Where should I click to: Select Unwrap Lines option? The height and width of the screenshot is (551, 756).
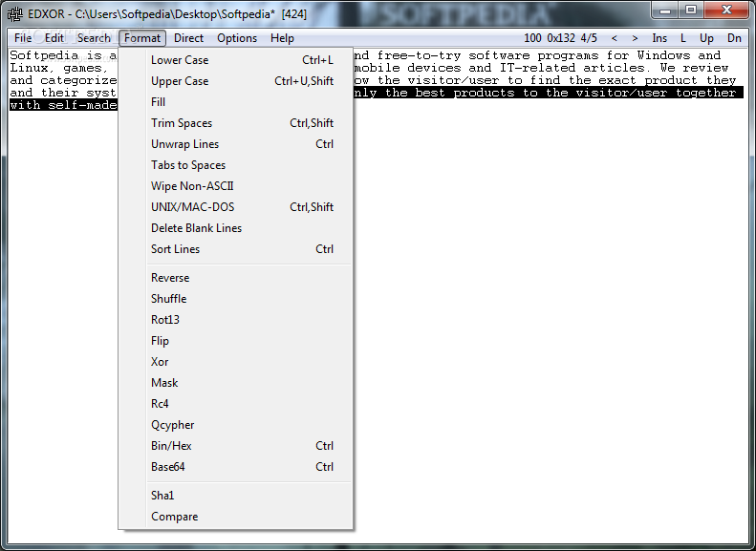pos(236,144)
